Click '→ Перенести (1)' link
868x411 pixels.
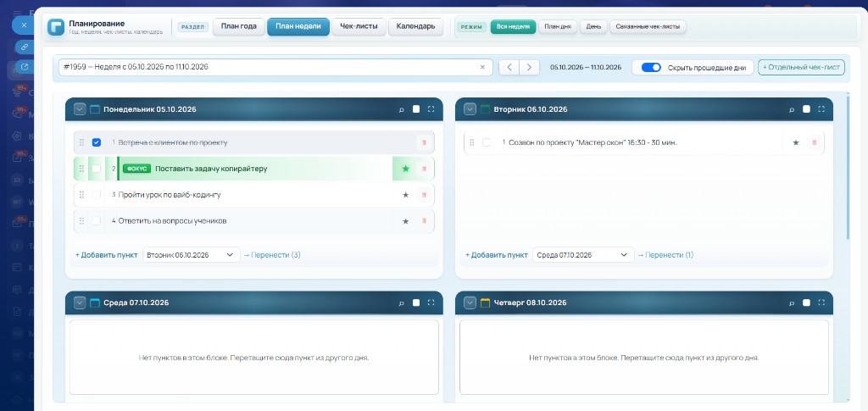[665, 255]
